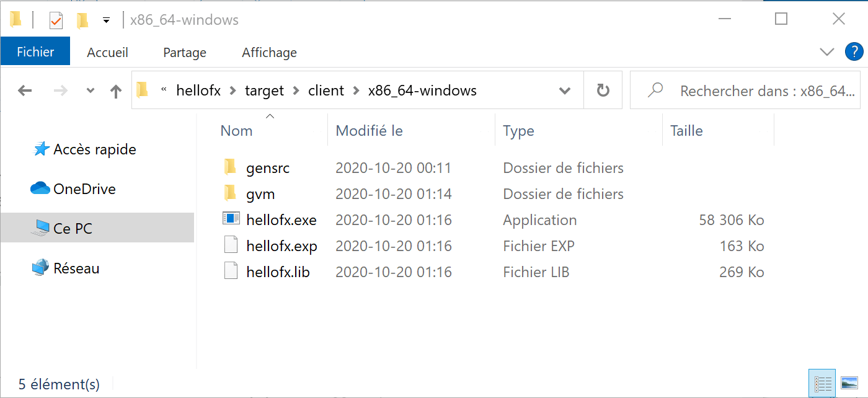Create a new folder from the quick access toolbar
This screenshot has width=868, height=398.
point(82,19)
